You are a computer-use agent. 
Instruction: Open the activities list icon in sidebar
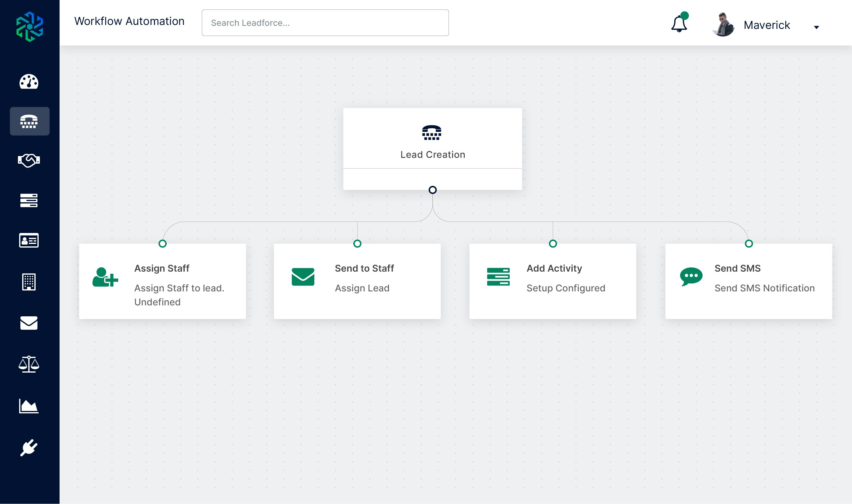pos(29,200)
